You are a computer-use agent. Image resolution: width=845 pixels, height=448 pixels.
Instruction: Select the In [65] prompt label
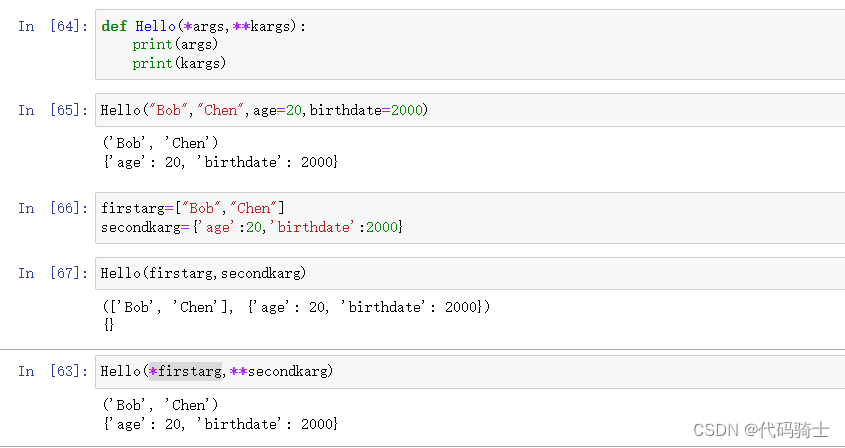point(53,111)
